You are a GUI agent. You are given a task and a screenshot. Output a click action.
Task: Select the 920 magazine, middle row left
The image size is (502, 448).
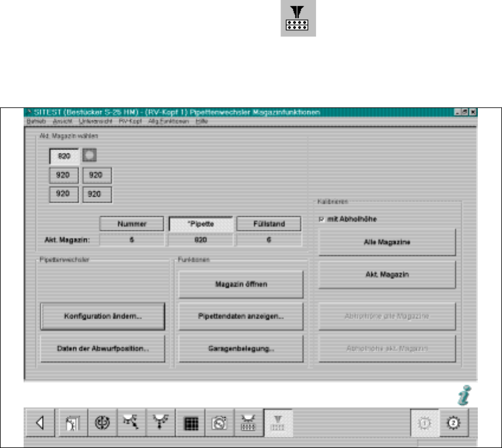(x=64, y=175)
